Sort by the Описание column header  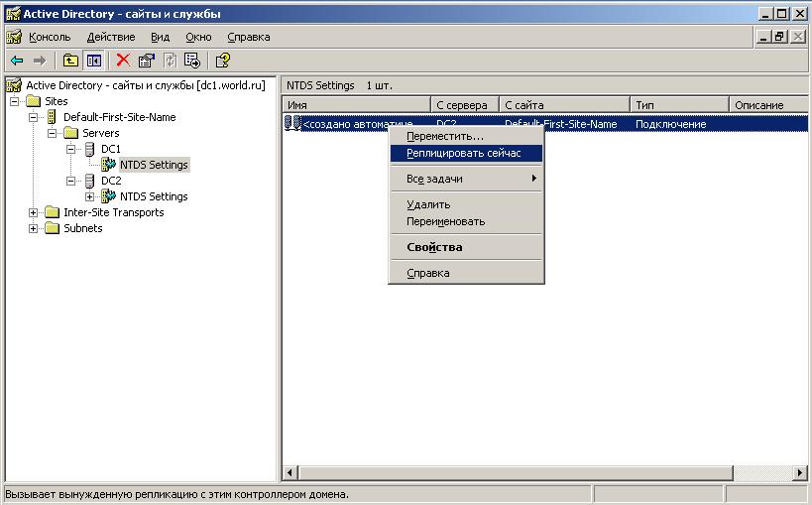coord(768,105)
